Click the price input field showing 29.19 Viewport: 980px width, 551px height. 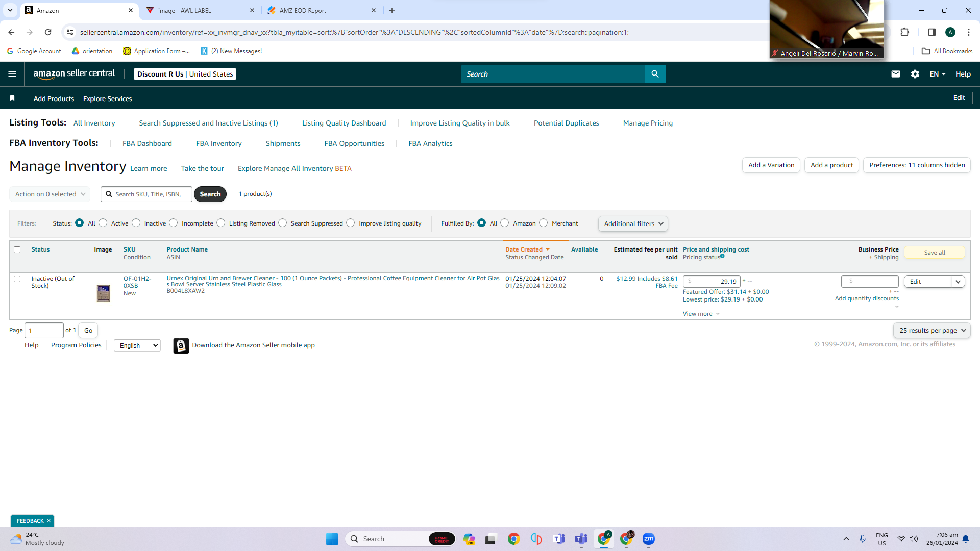[712, 281]
